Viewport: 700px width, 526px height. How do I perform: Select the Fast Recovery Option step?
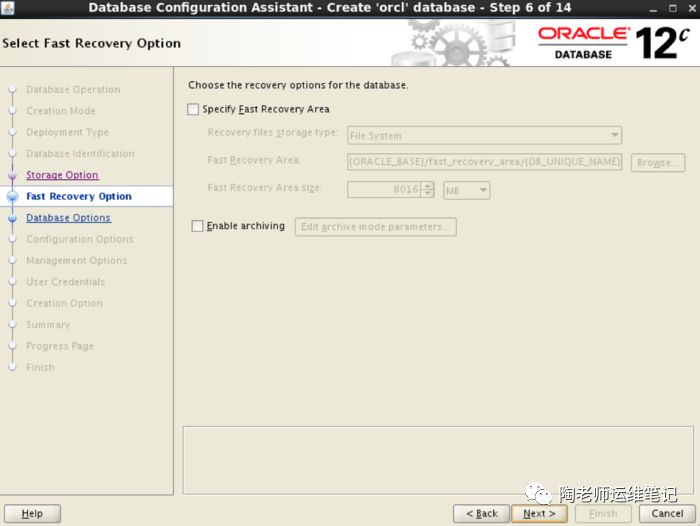click(x=79, y=196)
